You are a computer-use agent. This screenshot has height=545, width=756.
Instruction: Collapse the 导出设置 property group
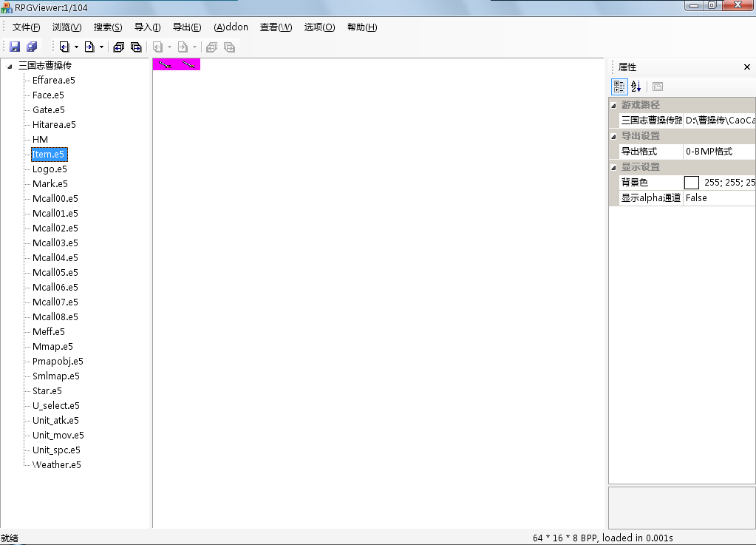coord(613,136)
